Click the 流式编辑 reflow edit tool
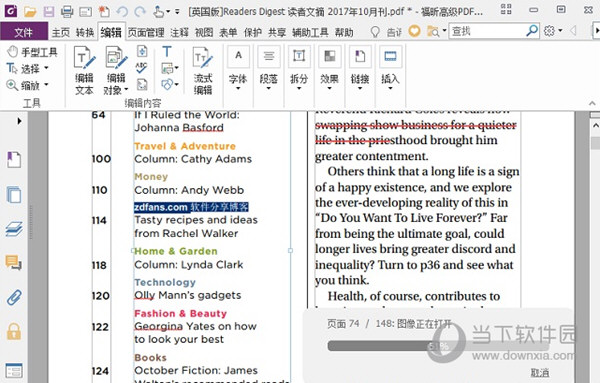 pos(202,70)
